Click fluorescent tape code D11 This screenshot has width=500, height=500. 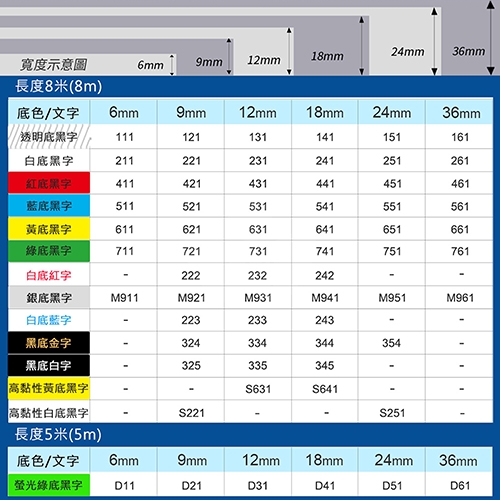pos(125,486)
